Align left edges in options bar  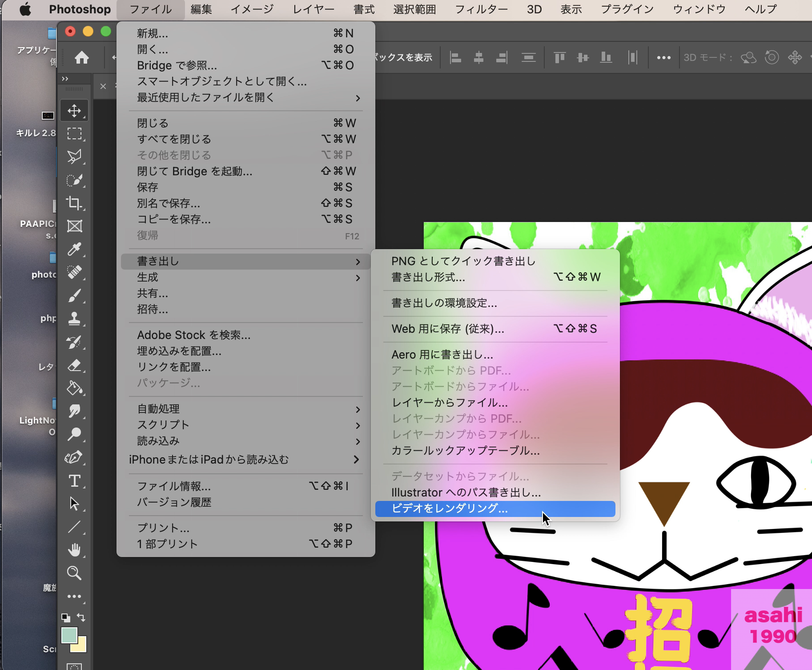pos(455,57)
